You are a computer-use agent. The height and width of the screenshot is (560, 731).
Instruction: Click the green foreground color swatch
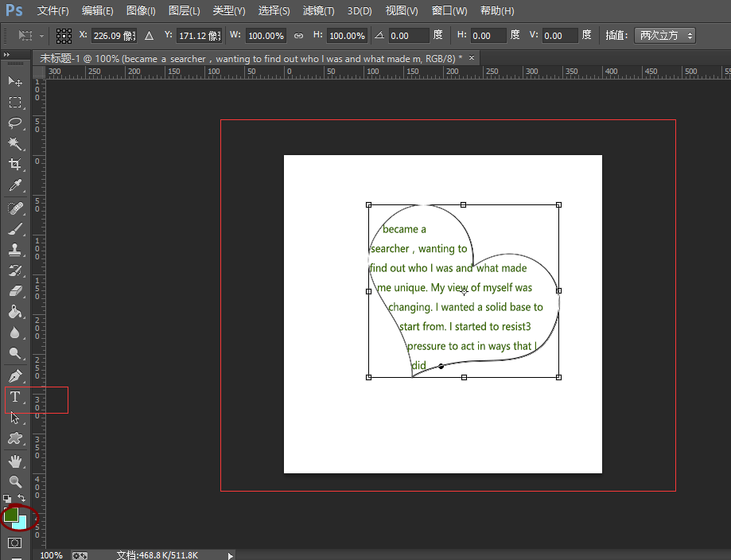(10, 515)
